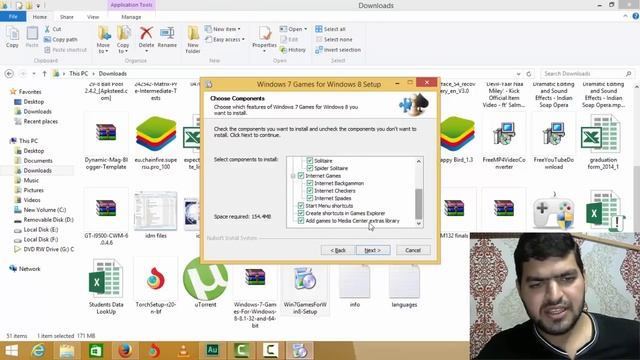Click Select all in the ribbon
This screenshot has width=640, height=360.
[x=330, y=29]
